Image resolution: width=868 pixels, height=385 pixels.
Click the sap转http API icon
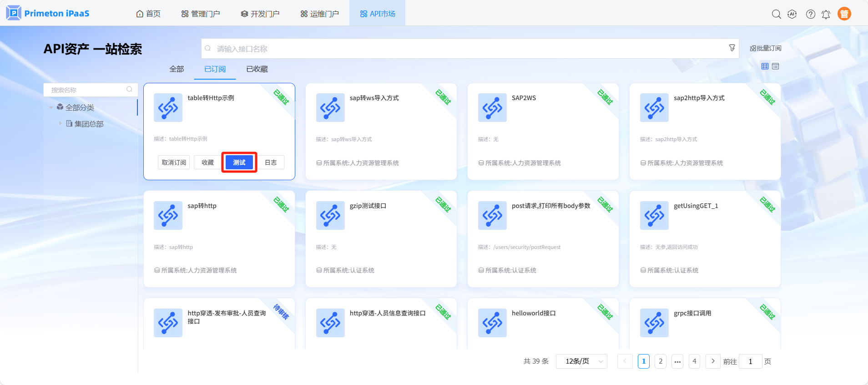(x=168, y=215)
